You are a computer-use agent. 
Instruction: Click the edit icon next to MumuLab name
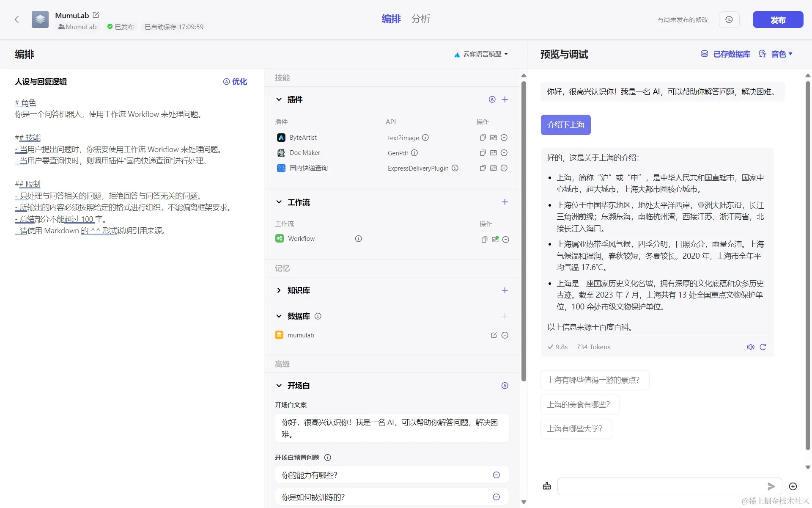coord(96,15)
